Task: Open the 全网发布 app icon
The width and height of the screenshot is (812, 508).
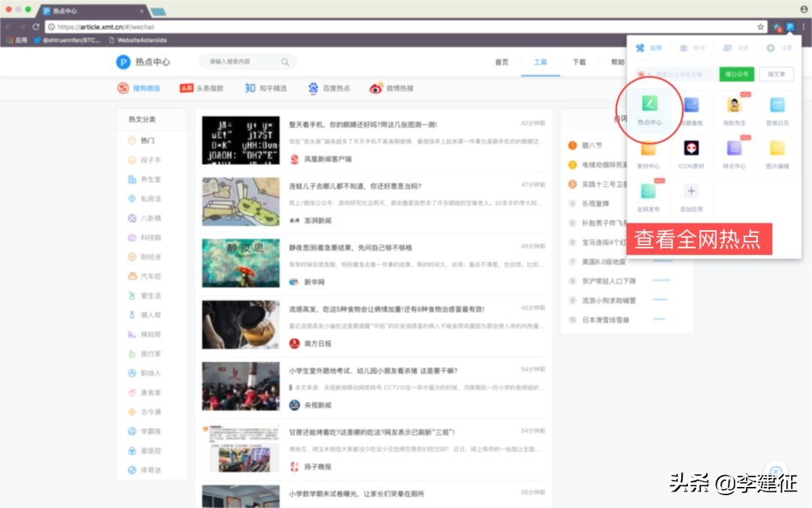Action: point(648,190)
